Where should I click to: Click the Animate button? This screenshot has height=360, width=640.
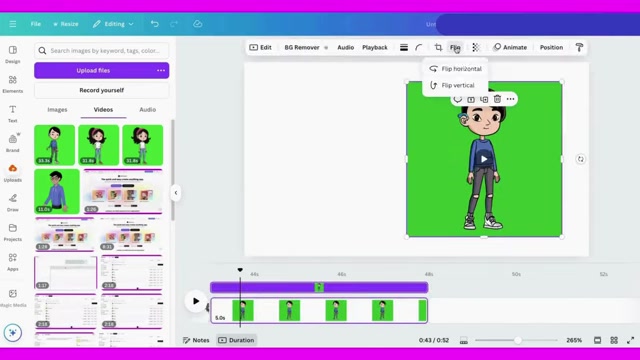(510, 47)
